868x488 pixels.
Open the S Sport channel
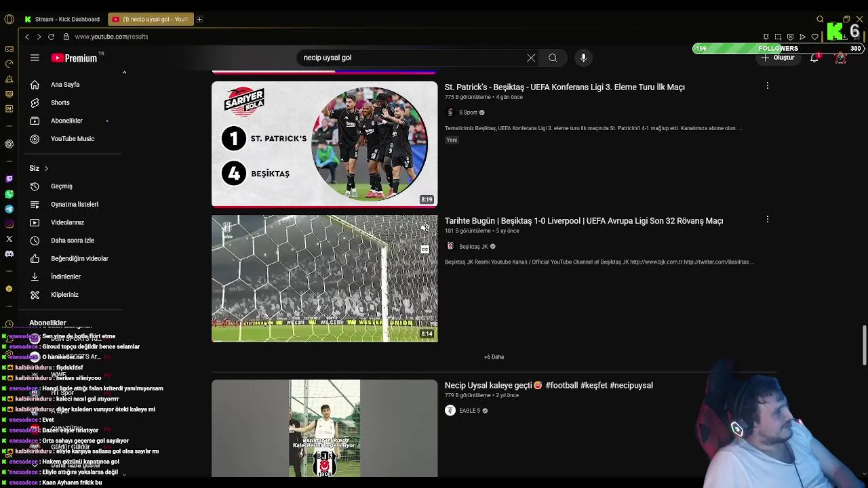(468, 113)
